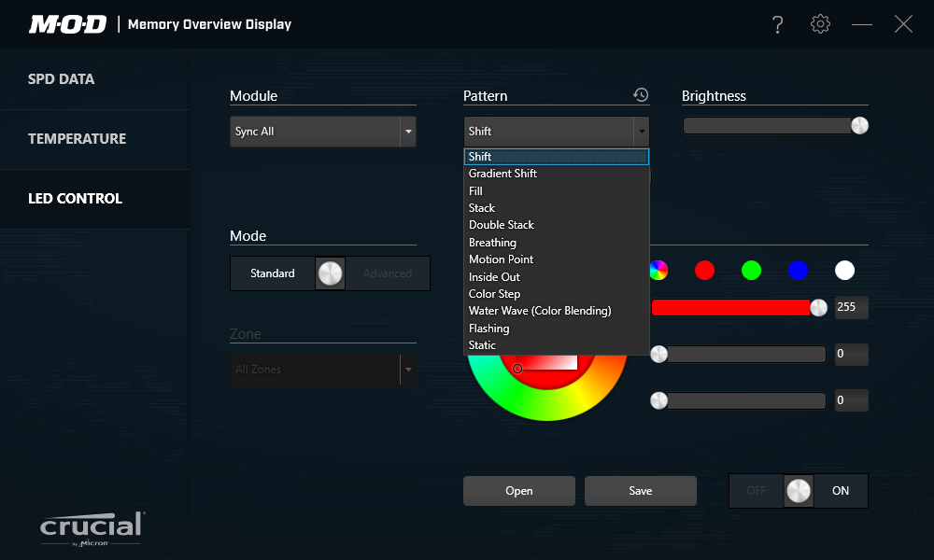Choose Breathing from the pattern list
Image resolution: width=934 pixels, height=560 pixels.
pos(492,243)
